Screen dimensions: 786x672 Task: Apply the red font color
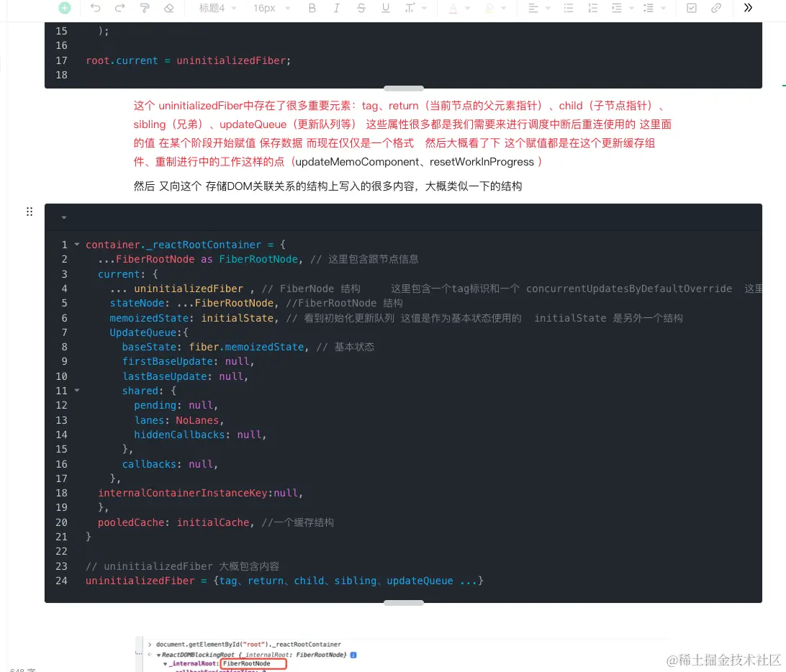pos(453,8)
